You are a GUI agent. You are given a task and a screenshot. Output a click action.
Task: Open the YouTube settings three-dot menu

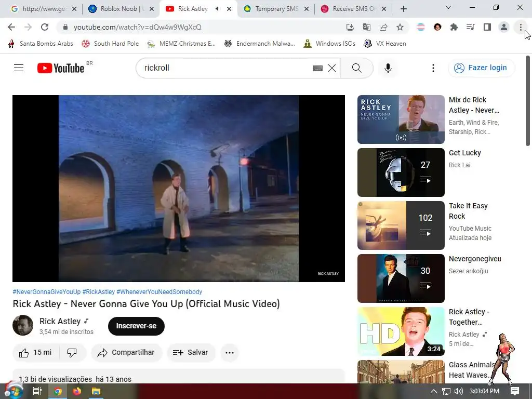(x=433, y=68)
